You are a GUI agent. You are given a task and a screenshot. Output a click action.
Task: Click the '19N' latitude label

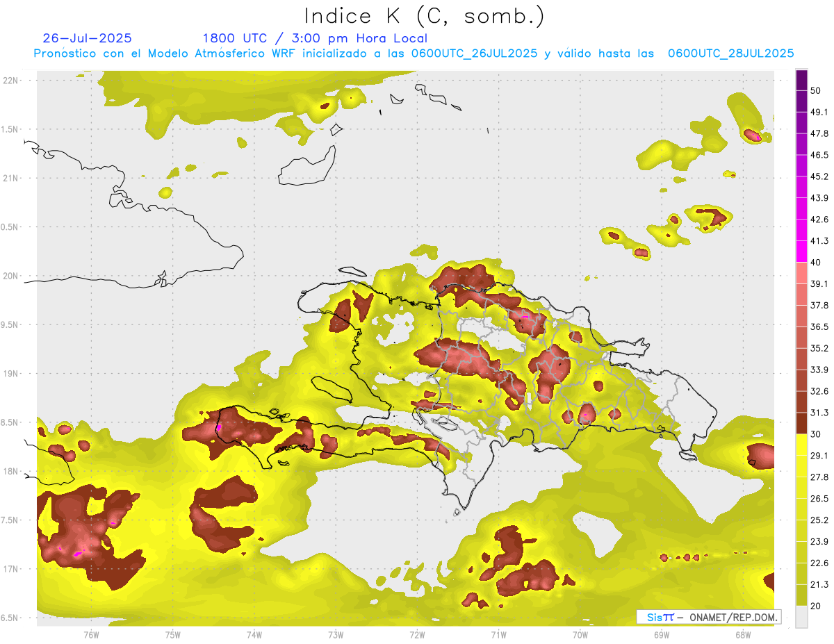12,374
